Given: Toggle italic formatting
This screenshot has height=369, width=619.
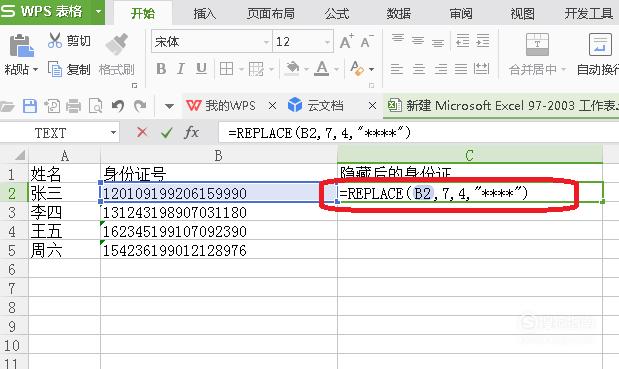Looking at the screenshot, I should (x=181, y=69).
